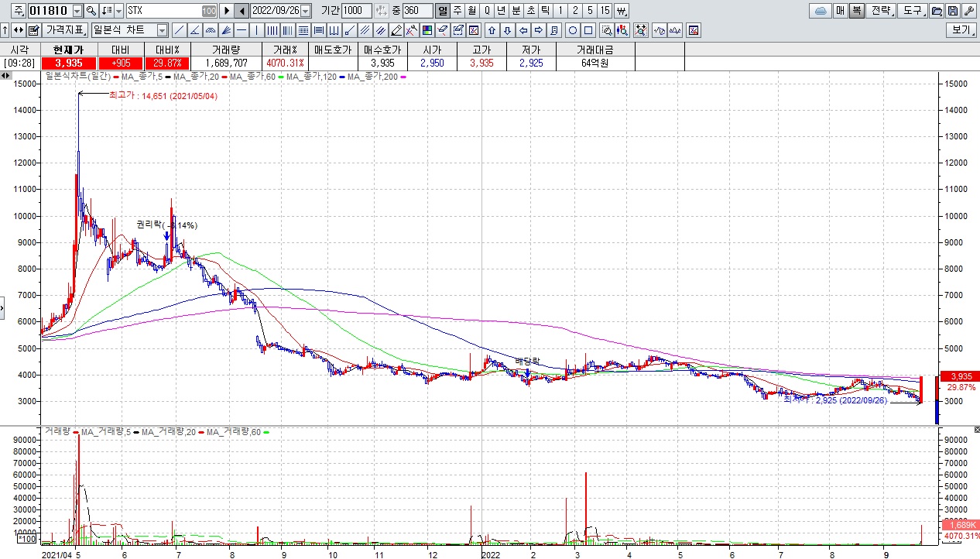Select the Fibonacci fan tool

(225, 30)
